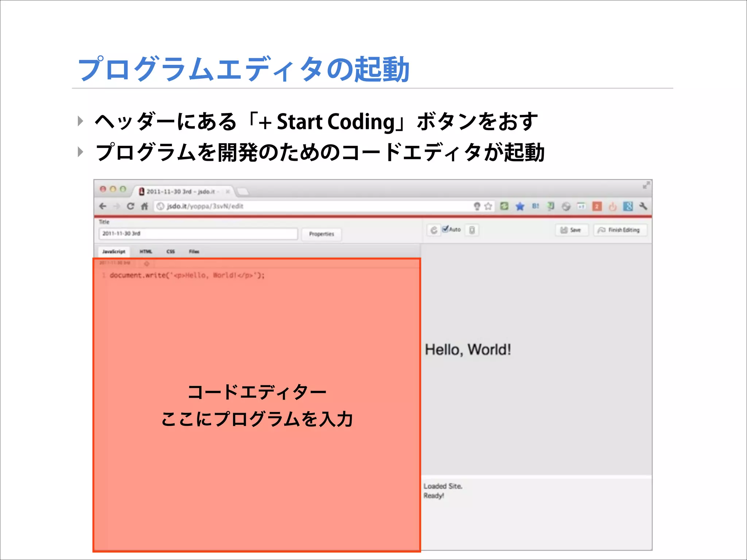
Task: Close the 2011-11-30 3rd browser tab
Action: [228, 191]
